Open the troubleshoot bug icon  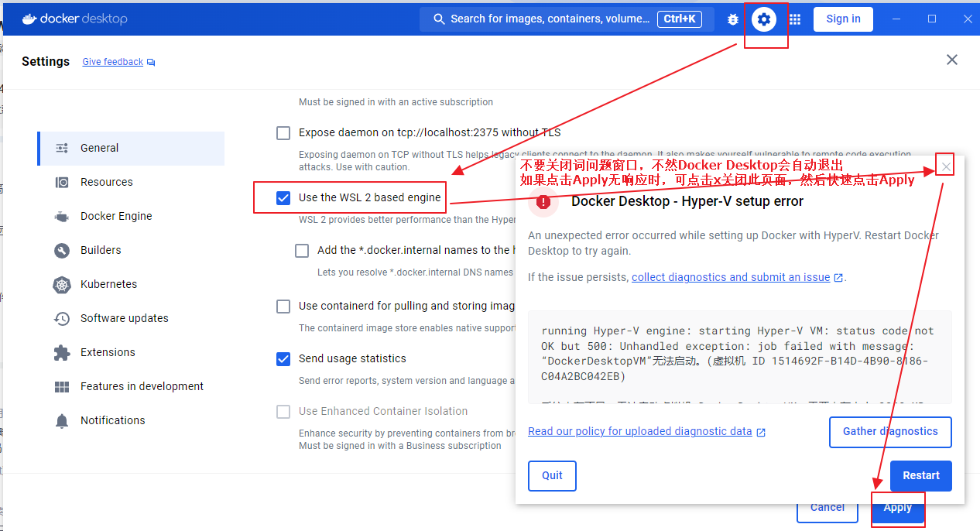[x=733, y=19]
